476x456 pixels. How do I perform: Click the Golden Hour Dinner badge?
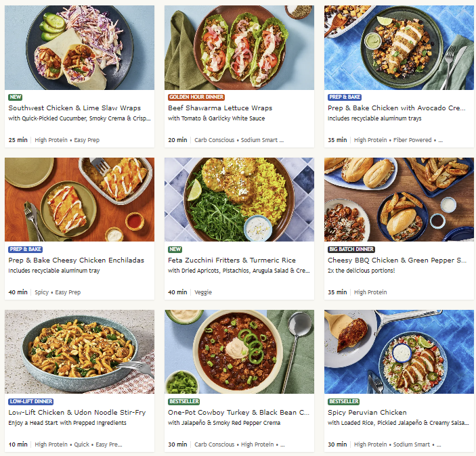(x=196, y=97)
